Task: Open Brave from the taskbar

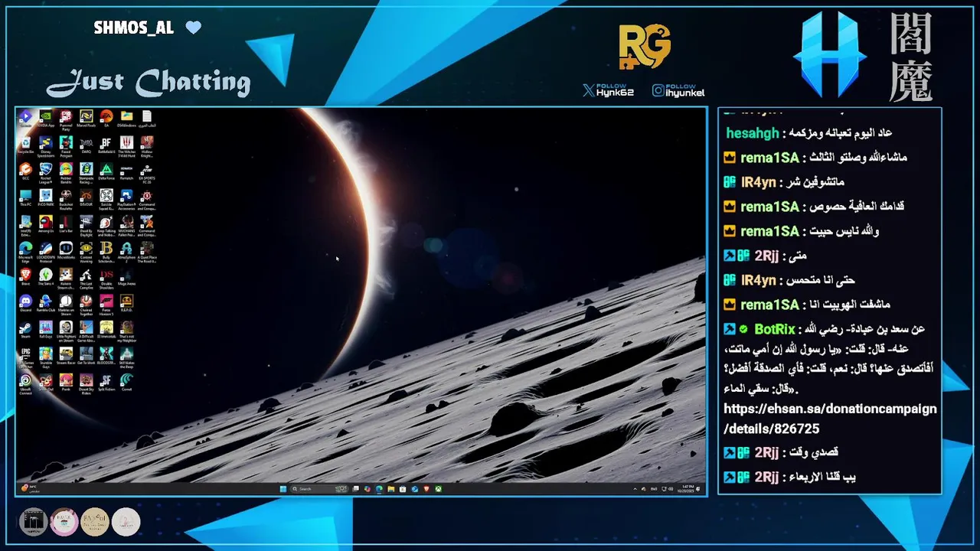Action: tap(426, 489)
